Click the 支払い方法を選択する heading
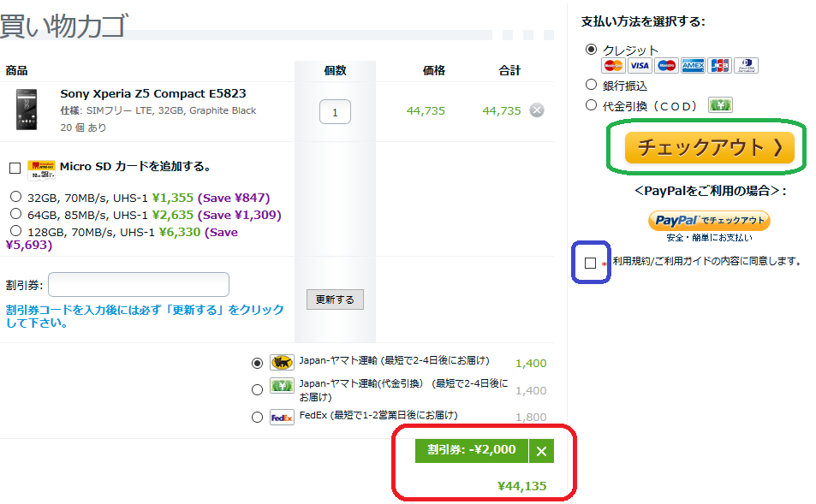The height and width of the screenshot is (504, 816). (x=643, y=22)
